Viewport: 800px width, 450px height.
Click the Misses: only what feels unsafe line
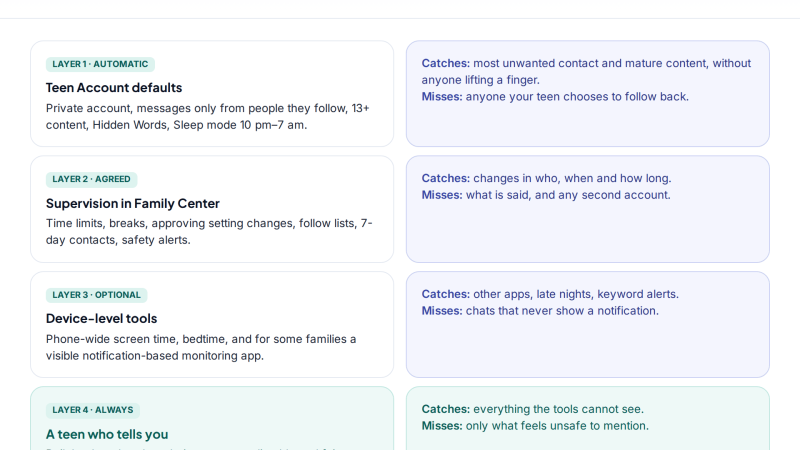535,426
